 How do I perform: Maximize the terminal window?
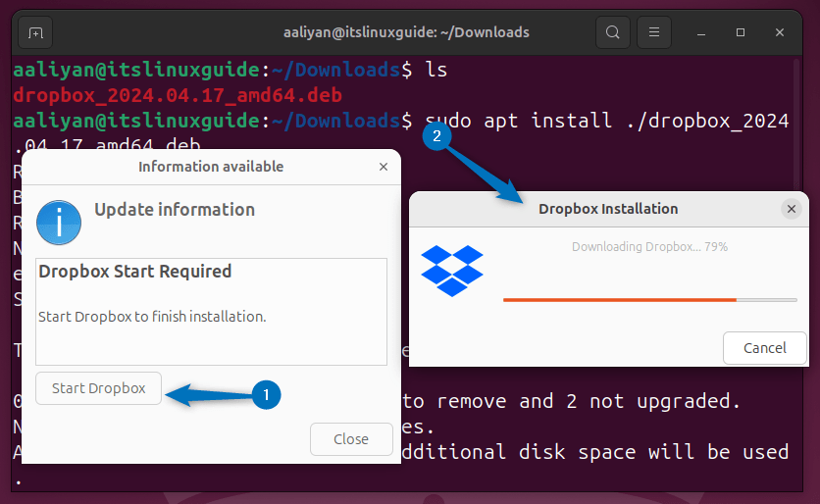pos(741,32)
